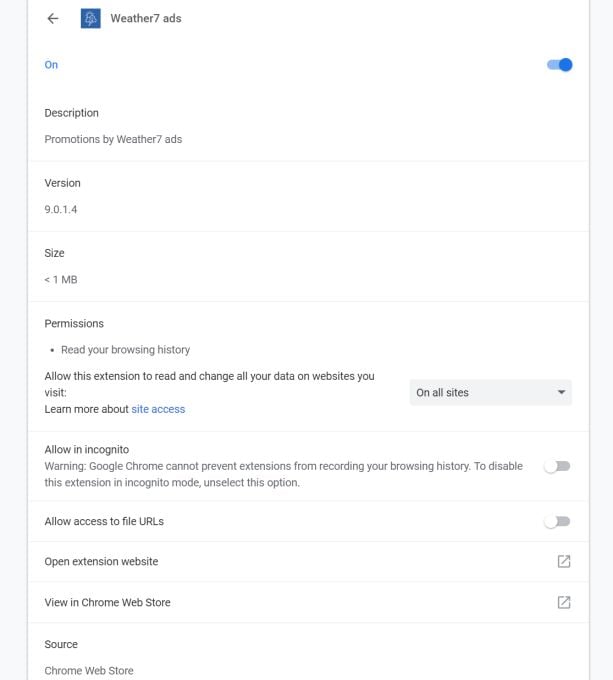Click the site access dropdown arrow
613x680 pixels.
561,393
